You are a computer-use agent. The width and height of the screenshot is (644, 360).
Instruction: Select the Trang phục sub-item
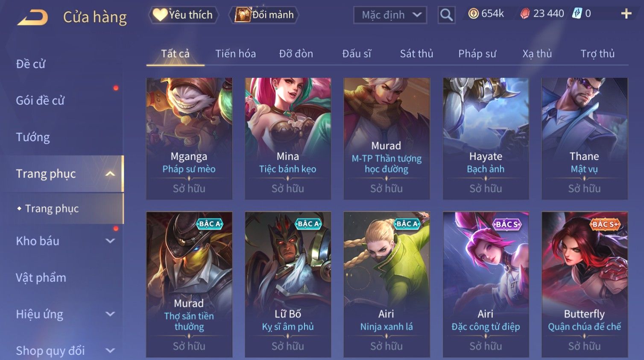coord(52,209)
